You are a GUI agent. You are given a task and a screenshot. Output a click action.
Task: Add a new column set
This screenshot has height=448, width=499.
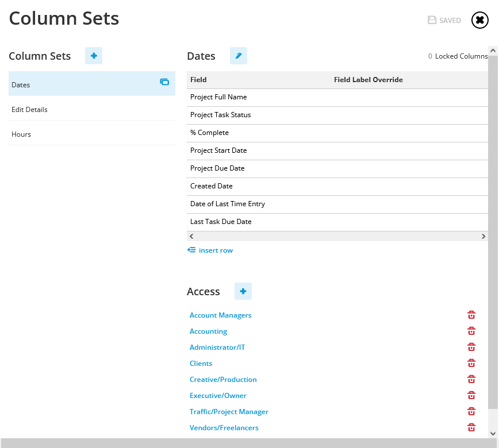94,56
